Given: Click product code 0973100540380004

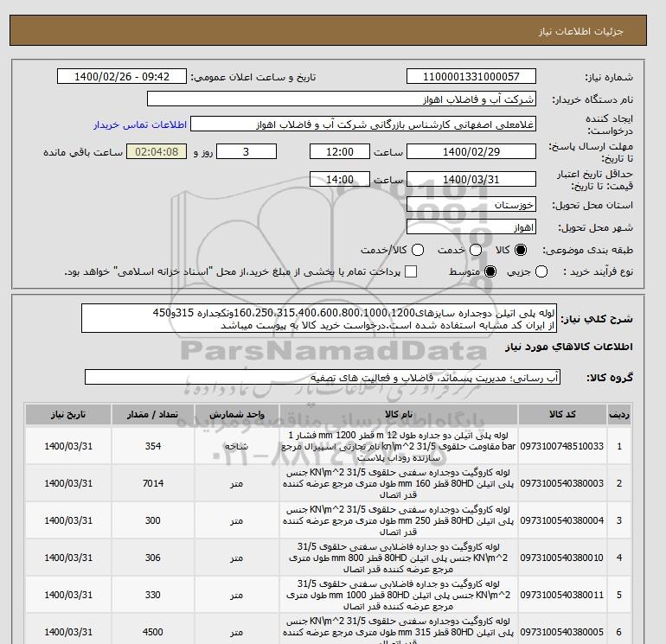Looking at the screenshot, I should click(562, 520).
